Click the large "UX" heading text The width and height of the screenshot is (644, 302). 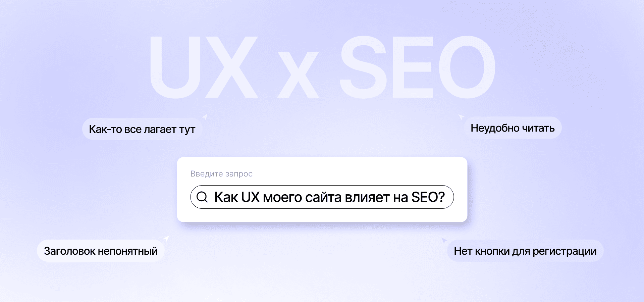[204, 67]
